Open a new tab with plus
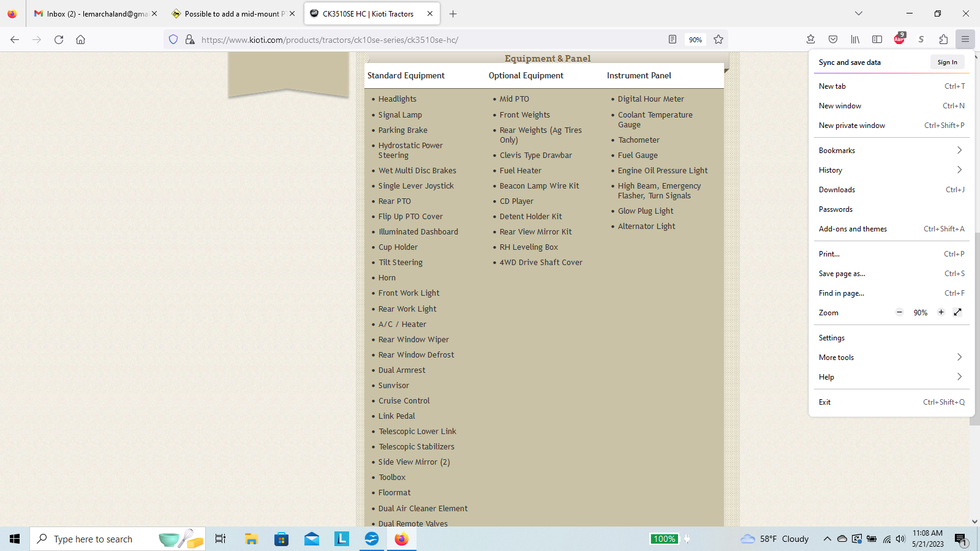This screenshot has height=551, width=980. tap(453, 13)
